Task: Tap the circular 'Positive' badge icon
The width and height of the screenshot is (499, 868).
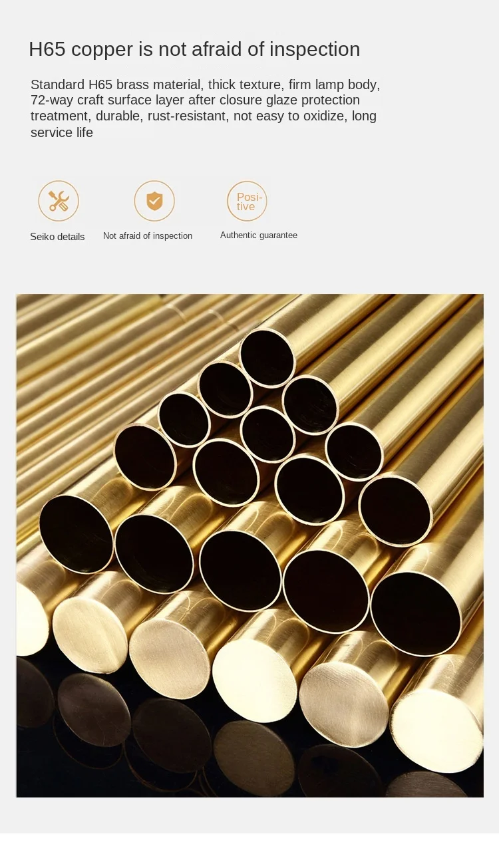Action: 247,201
